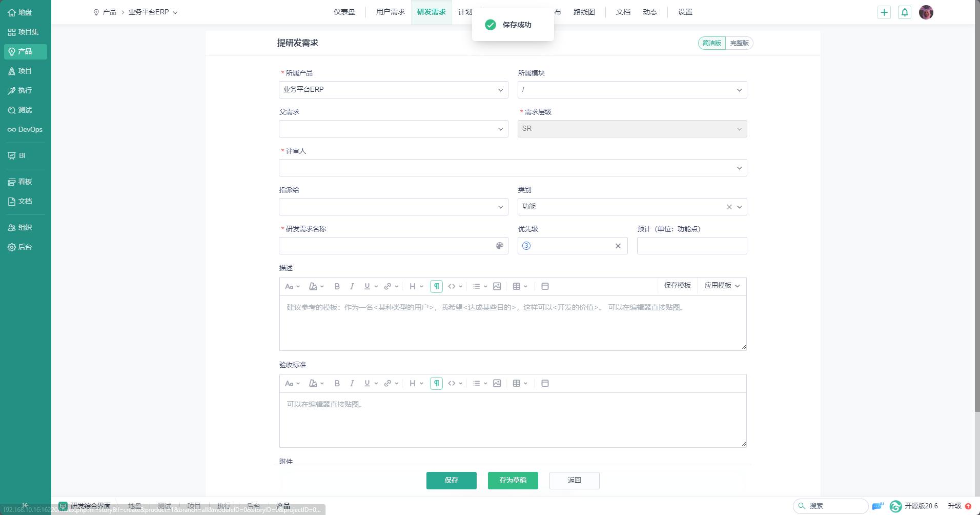The image size is (980, 515).
Task: Select the 研发需求 tab
Action: (x=432, y=12)
